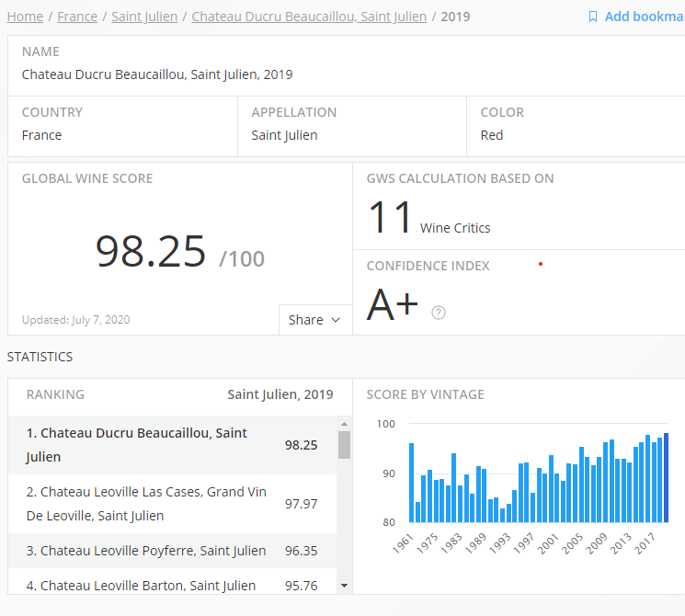The height and width of the screenshot is (616, 685).
Task: Click the bookmark icon beside Add bookmark
Action: point(593,17)
